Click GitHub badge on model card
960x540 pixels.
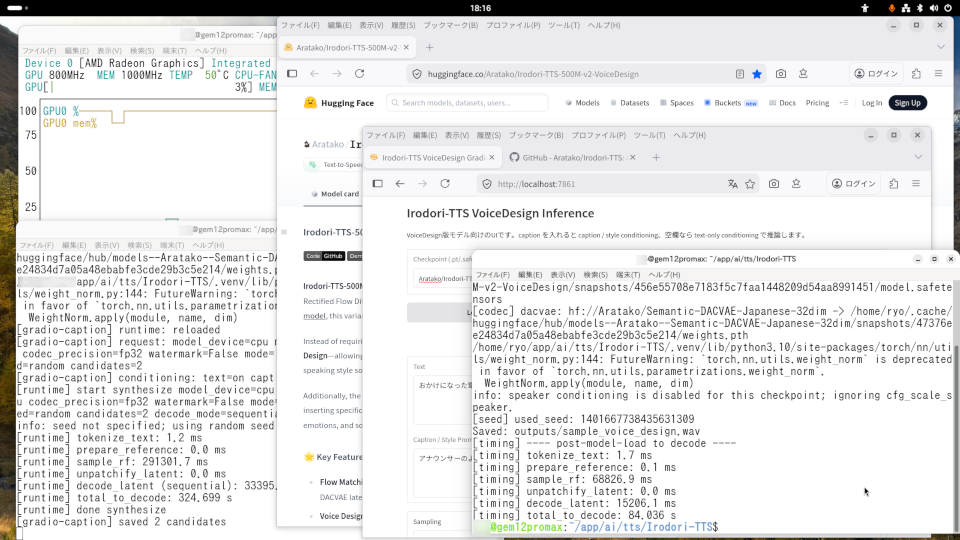[333, 256]
